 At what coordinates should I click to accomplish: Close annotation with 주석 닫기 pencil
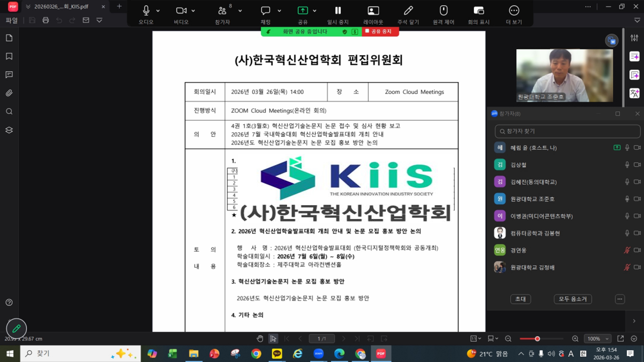[x=408, y=10]
